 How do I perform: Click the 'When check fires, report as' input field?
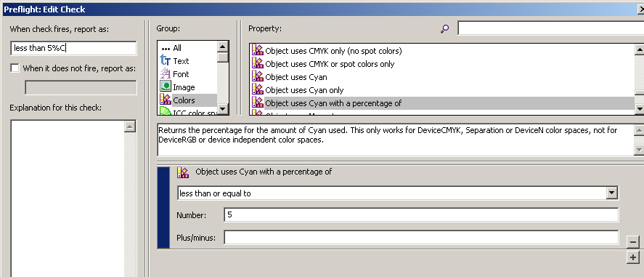(73, 48)
